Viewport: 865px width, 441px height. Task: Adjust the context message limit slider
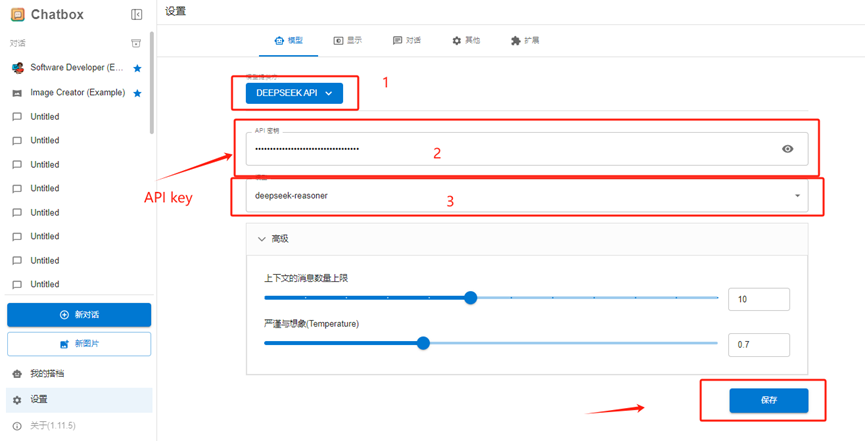(x=471, y=298)
